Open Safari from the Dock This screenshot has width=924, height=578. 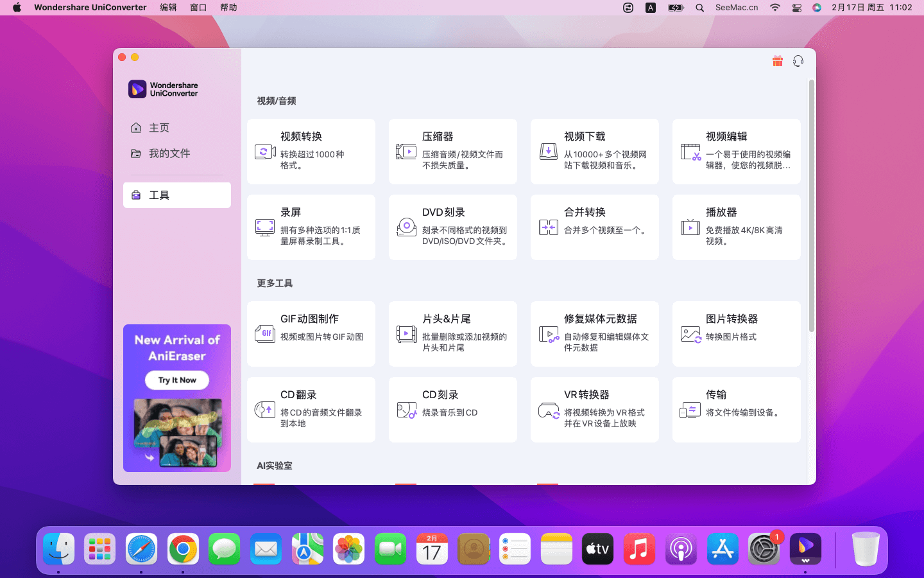click(x=141, y=549)
